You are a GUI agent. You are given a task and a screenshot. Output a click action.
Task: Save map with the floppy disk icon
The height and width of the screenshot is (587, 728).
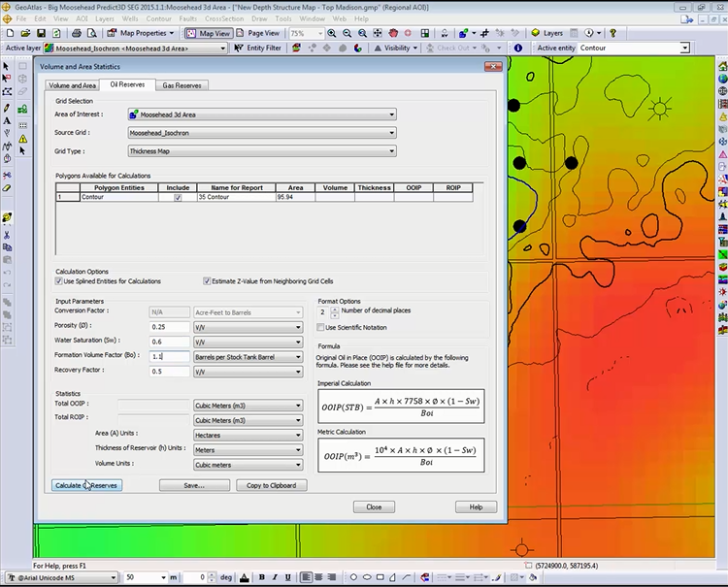pos(41,33)
